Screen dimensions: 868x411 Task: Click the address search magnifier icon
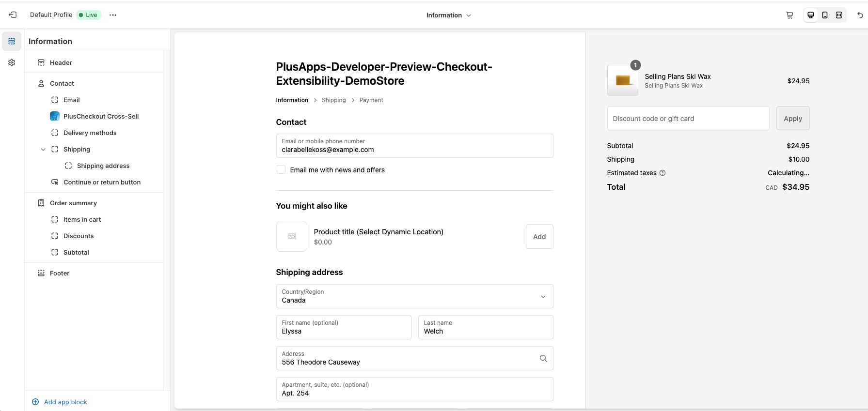[543, 358]
